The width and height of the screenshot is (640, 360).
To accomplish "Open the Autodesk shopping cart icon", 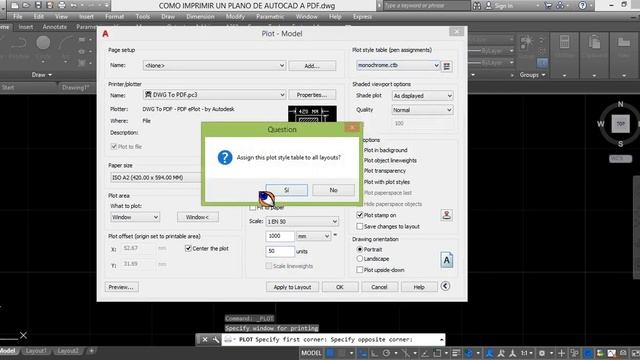I will pyautogui.click(x=548, y=5).
